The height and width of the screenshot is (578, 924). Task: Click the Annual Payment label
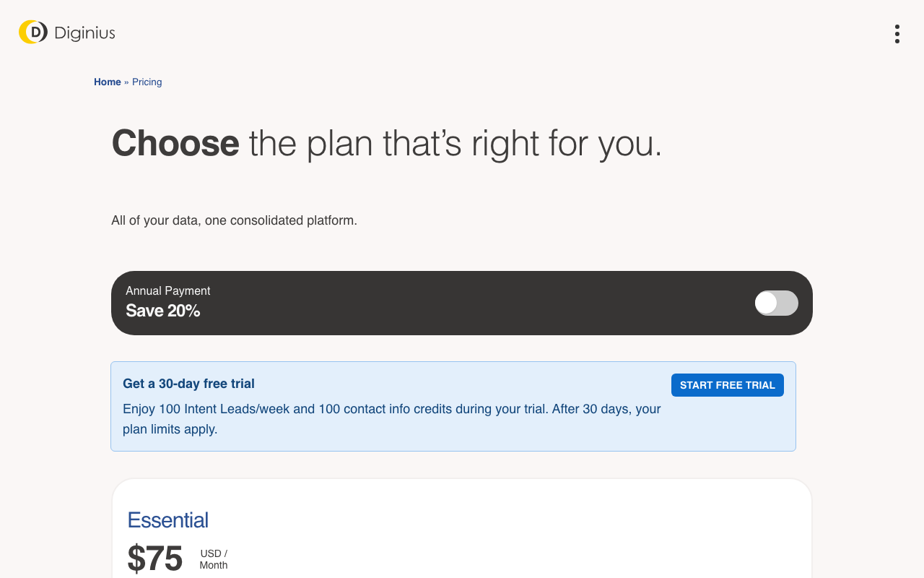coord(167,290)
